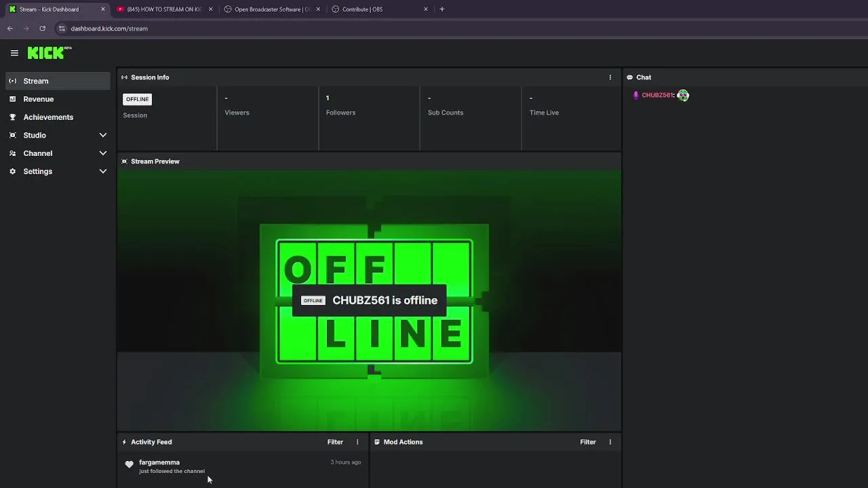Viewport: 868px width, 488px height.
Task: Click the Studio sidebar icon
Action: pyautogui.click(x=12, y=135)
